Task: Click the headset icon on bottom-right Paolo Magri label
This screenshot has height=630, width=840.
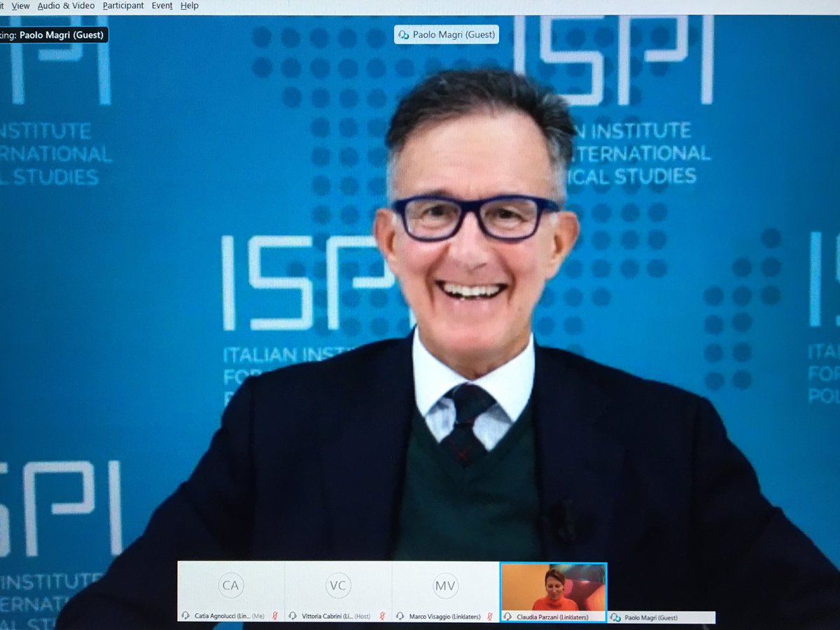Action: click(615, 617)
